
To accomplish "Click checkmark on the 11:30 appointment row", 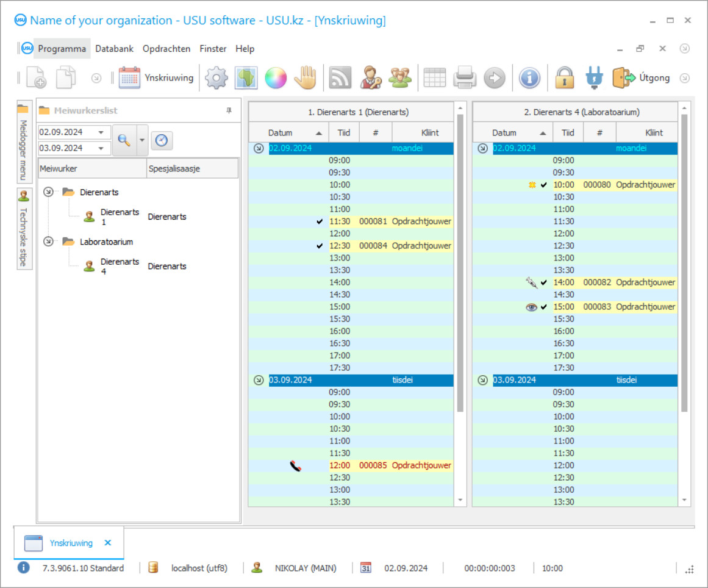I will click(x=320, y=221).
